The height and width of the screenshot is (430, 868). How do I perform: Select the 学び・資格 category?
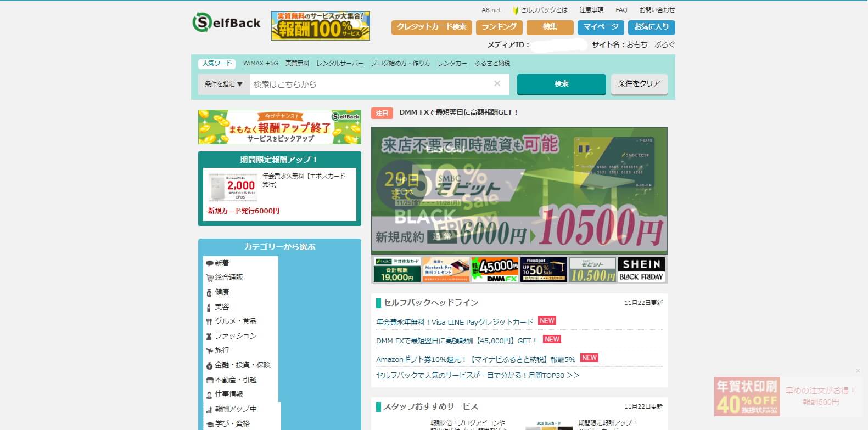point(228,423)
